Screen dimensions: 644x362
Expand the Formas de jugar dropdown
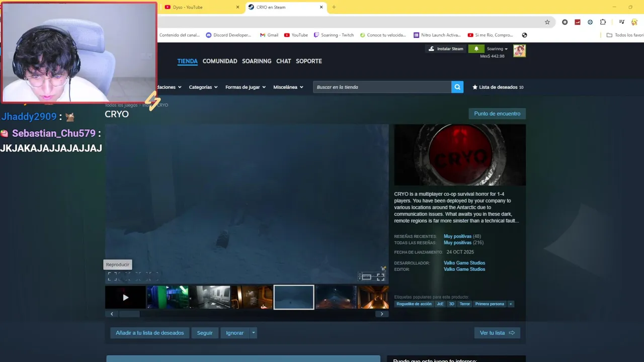(x=245, y=87)
